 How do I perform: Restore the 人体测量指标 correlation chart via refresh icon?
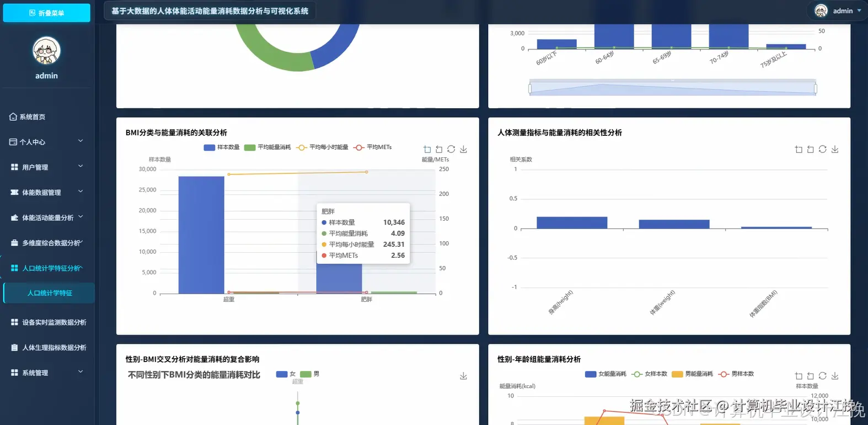click(823, 149)
